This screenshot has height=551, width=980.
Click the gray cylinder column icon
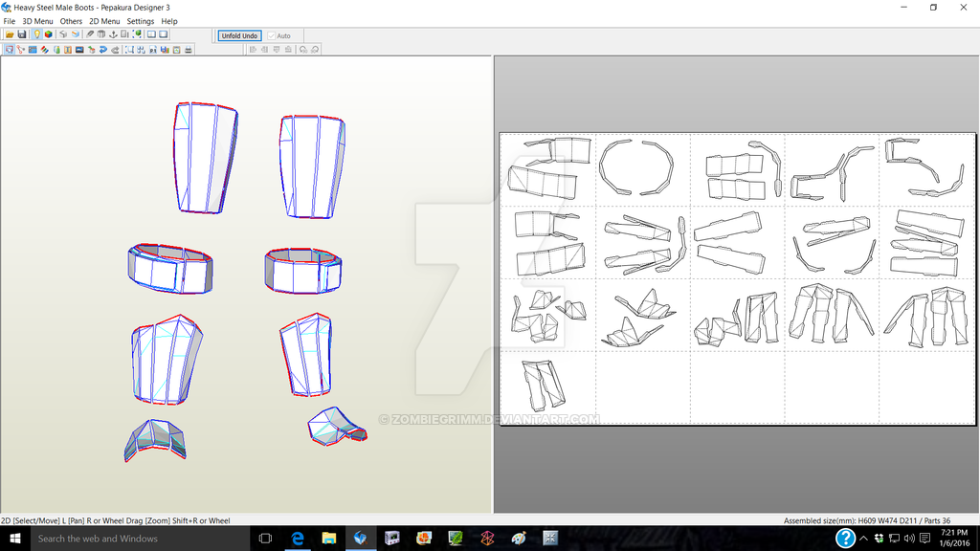coord(101,34)
